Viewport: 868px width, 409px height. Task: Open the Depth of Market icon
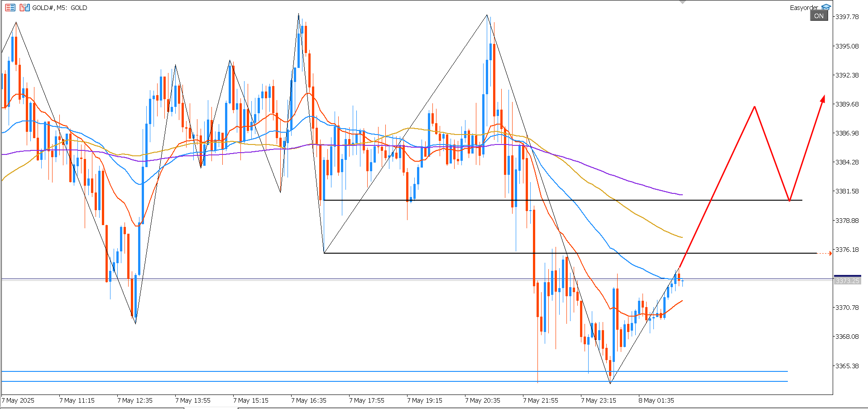coord(24,8)
